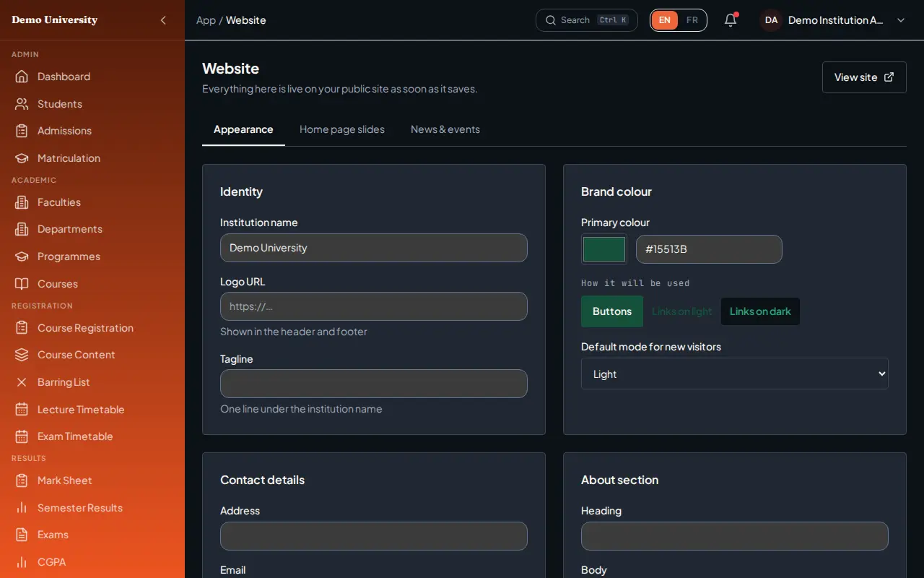Navigate to Barring List

point(92,382)
